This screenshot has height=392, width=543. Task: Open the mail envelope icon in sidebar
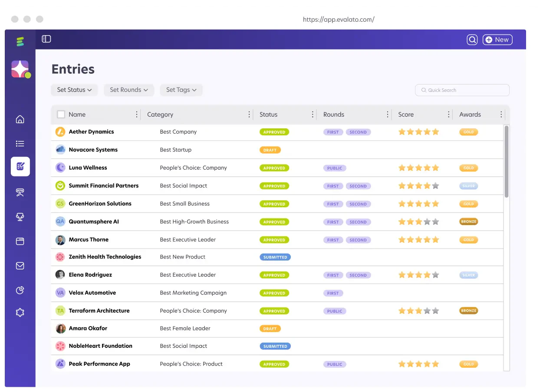tap(20, 266)
